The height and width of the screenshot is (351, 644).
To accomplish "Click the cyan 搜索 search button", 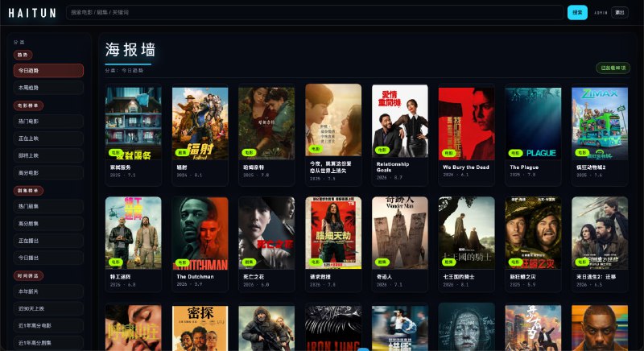I will [x=577, y=12].
